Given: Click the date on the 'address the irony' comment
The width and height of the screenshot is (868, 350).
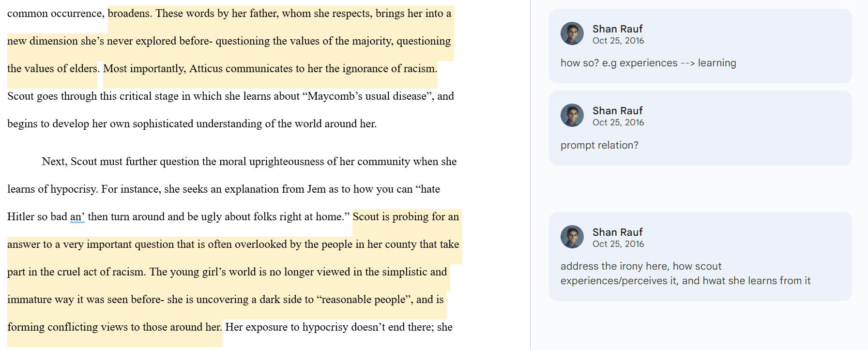Looking at the screenshot, I should (x=618, y=244).
